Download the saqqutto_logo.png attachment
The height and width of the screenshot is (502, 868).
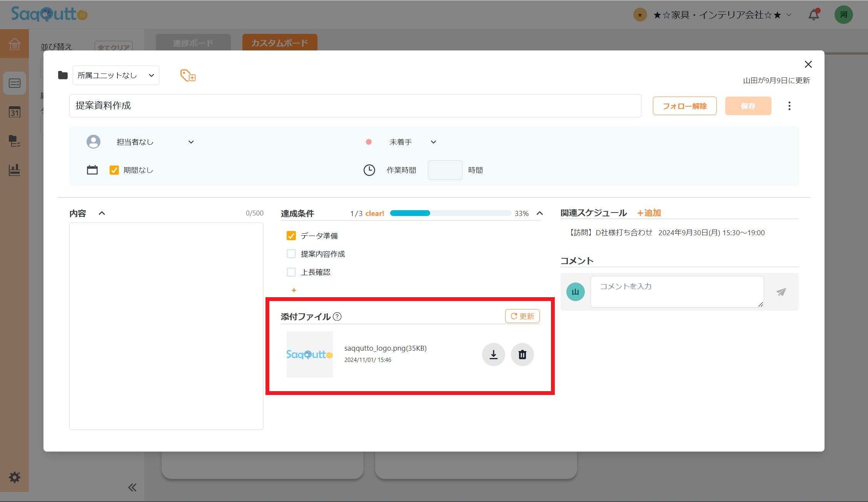pyautogui.click(x=493, y=354)
